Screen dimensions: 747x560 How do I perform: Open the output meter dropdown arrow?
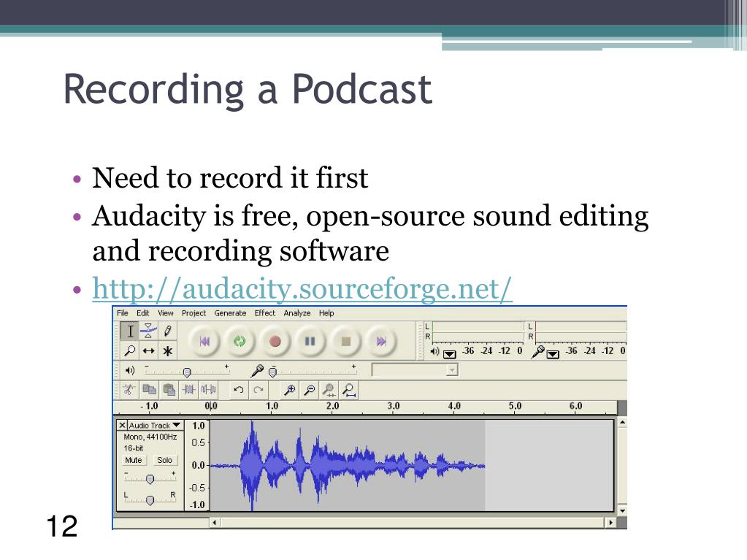point(449,354)
